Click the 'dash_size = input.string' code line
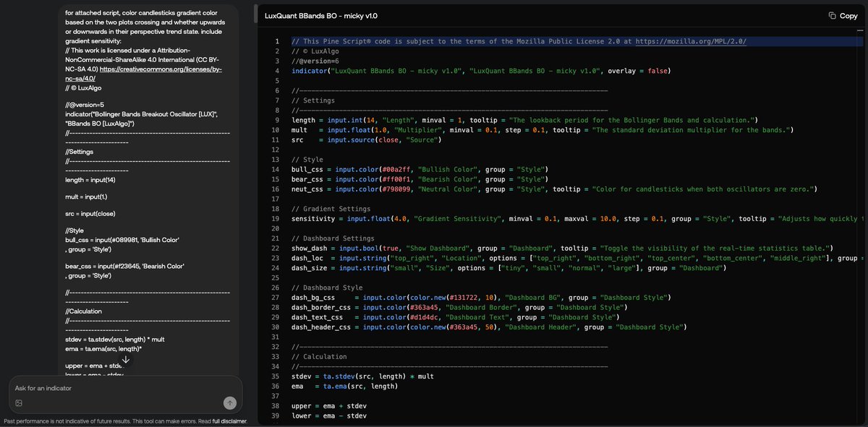This screenshot has height=427, width=868. pyautogui.click(x=509, y=268)
